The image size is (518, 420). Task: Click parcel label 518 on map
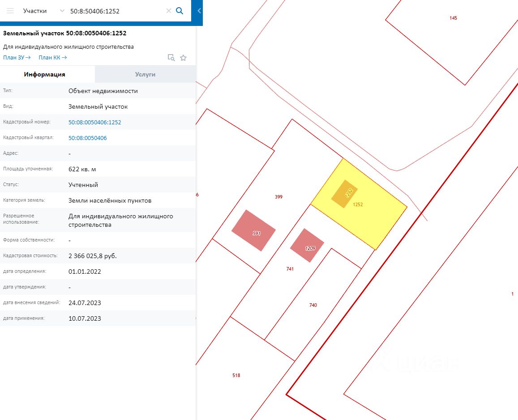236,375
